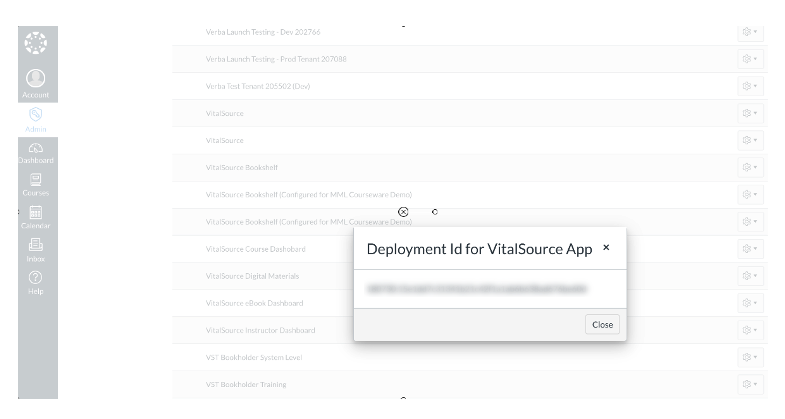Select Verba Launch Testing - Dev 202766 row text
The image size is (785, 419).
(263, 32)
